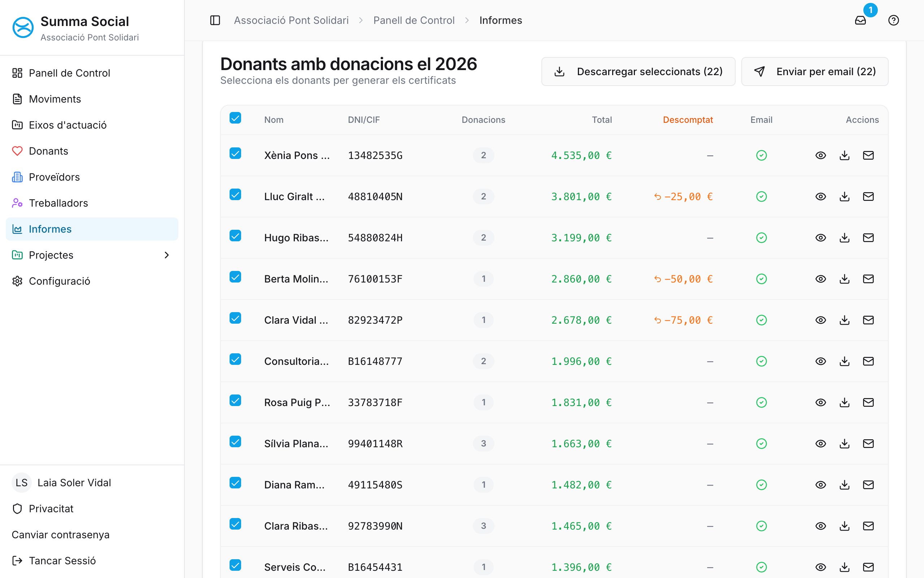Open Donants in the sidebar
This screenshot has height=578, width=924.
92,151
